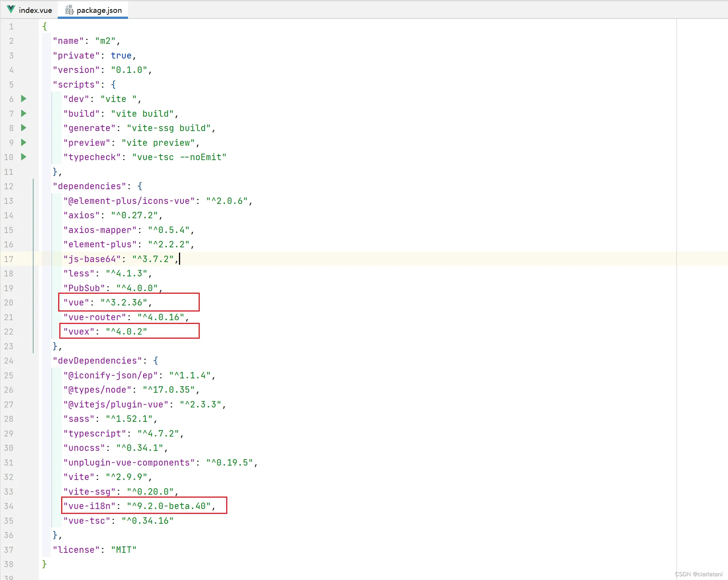This screenshot has width=728, height=580.
Task: Select the package.json tab
Action: 99,10
